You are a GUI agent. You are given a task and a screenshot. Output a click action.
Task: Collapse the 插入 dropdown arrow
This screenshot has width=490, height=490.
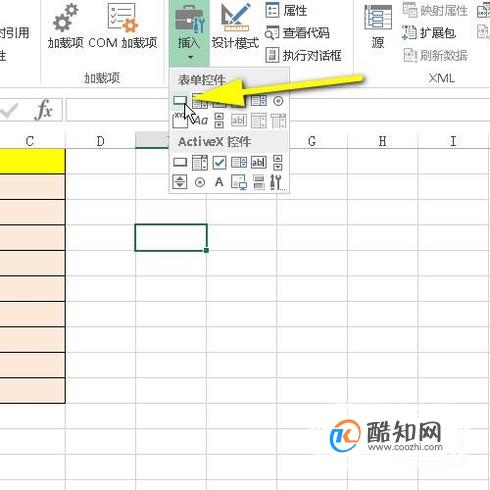190,58
